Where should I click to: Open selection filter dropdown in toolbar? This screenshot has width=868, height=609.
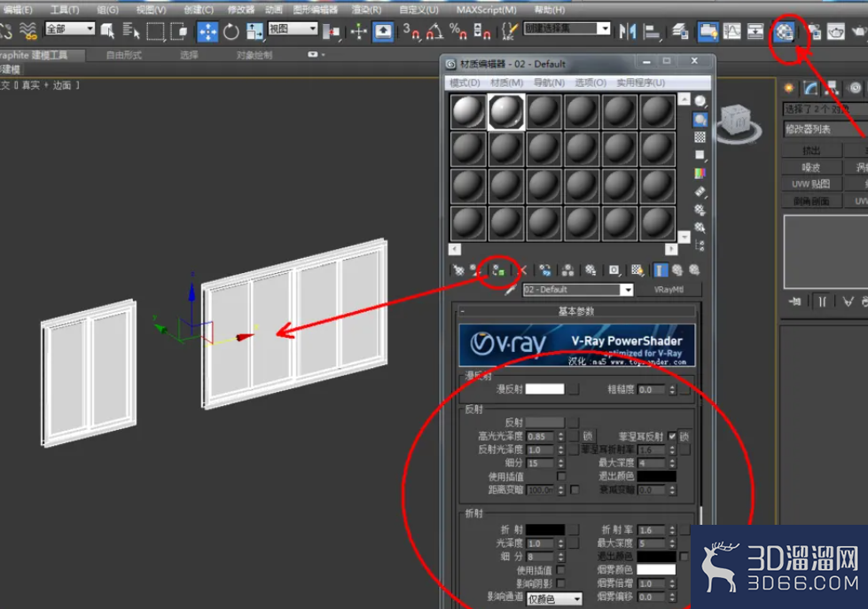pos(70,28)
